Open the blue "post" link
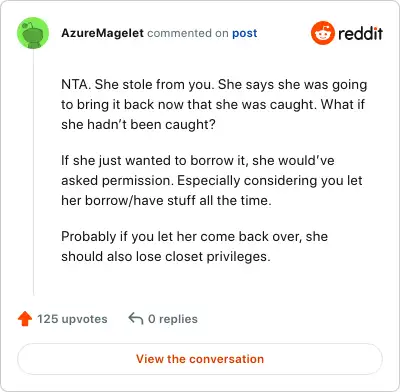Viewport: 400px width, 392px height. click(x=245, y=33)
